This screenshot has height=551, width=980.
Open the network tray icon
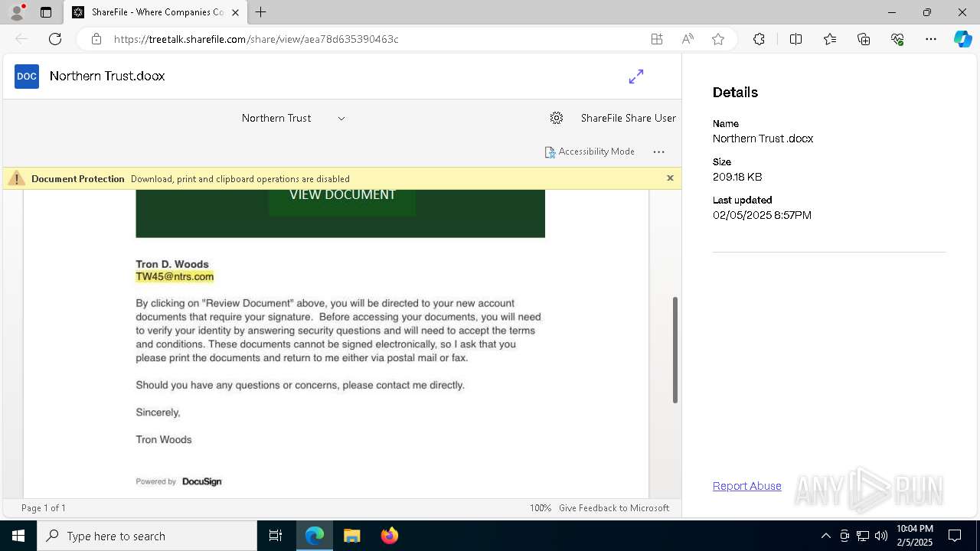coord(863,536)
